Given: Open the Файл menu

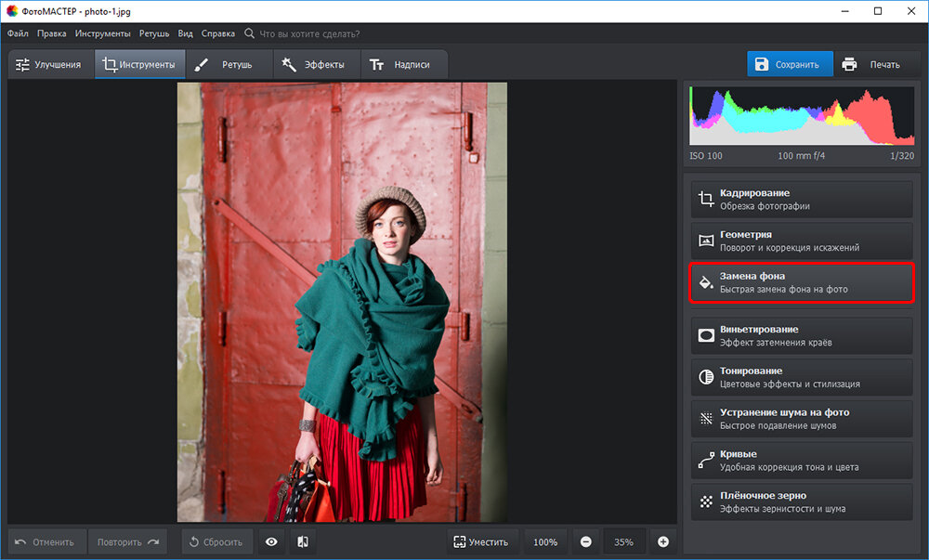Looking at the screenshot, I should [x=18, y=33].
